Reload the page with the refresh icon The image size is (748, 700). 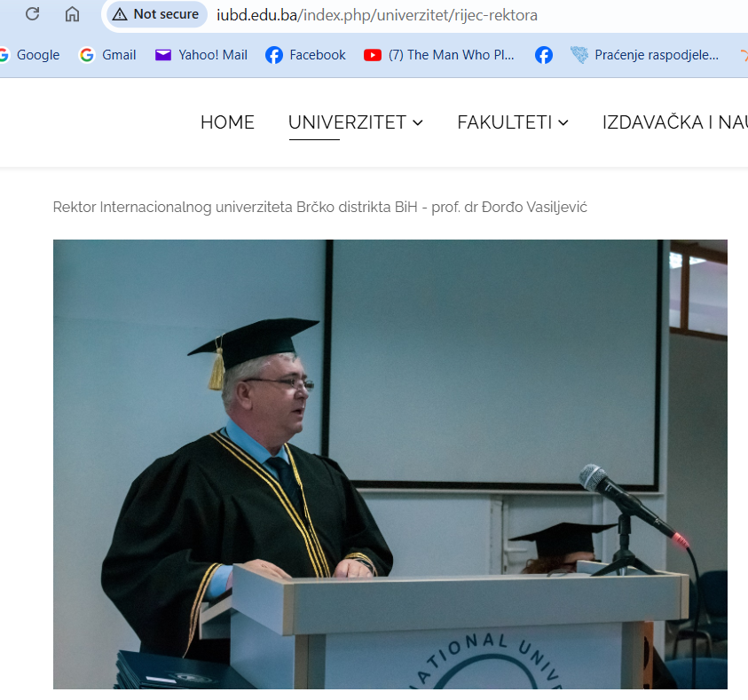33,14
